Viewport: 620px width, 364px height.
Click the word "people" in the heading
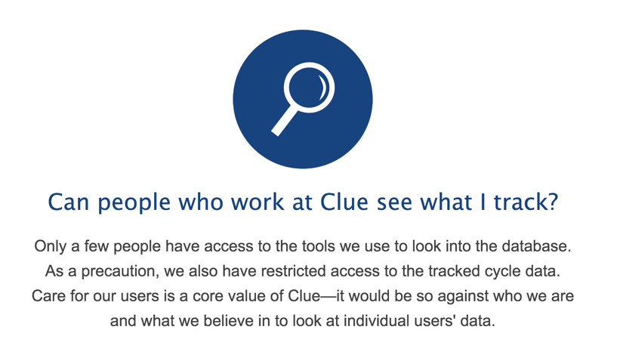(134, 204)
